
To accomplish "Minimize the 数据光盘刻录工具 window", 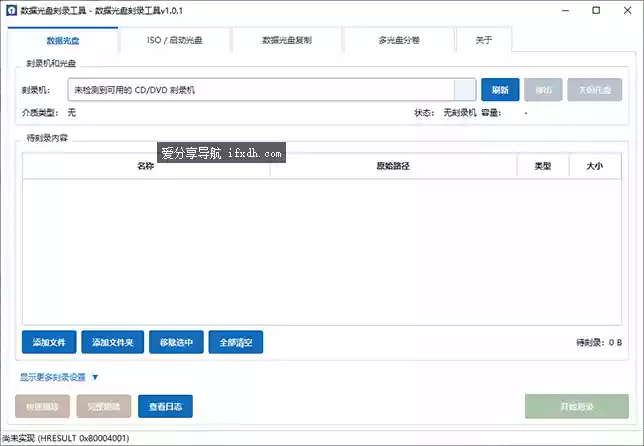I will (566, 10).
